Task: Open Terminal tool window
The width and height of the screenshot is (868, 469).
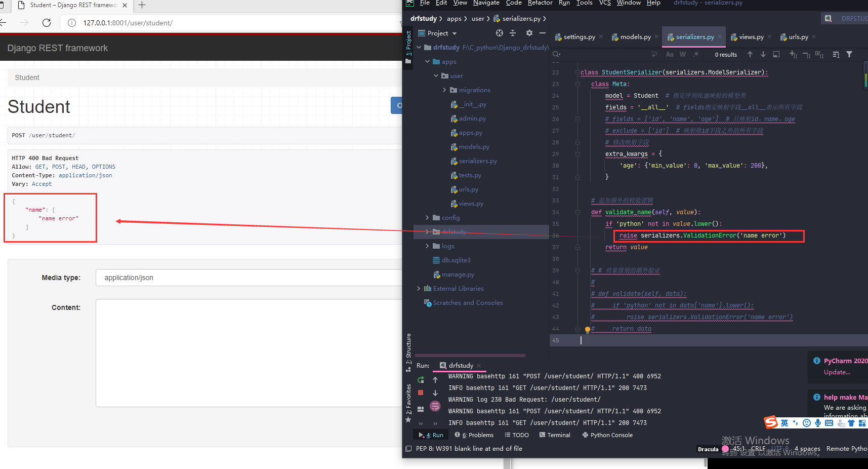Action: click(x=555, y=435)
